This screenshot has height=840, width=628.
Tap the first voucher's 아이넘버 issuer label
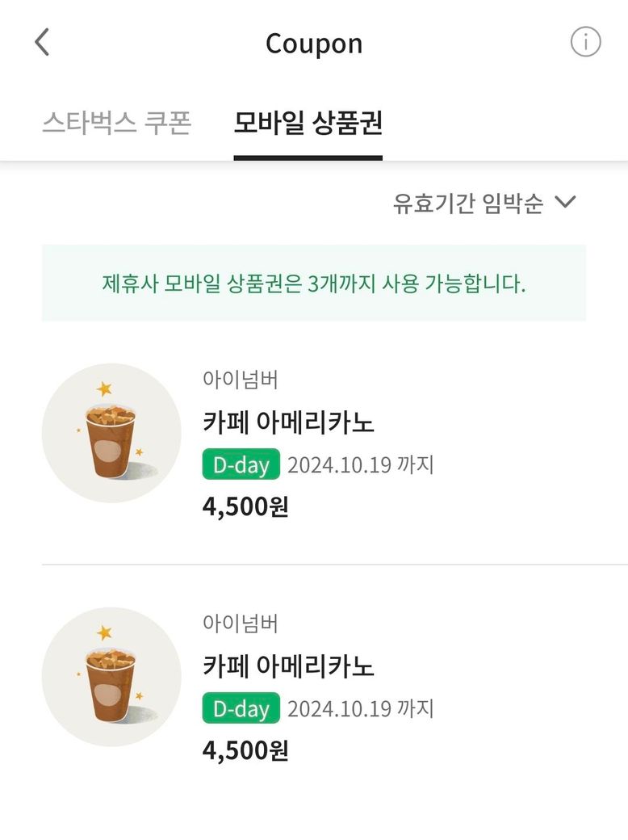coord(241,379)
